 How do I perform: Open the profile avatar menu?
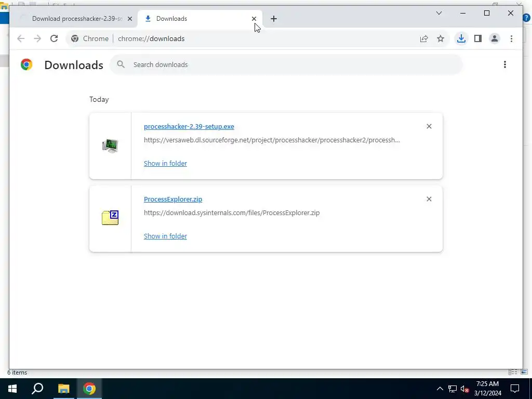(495, 38)
